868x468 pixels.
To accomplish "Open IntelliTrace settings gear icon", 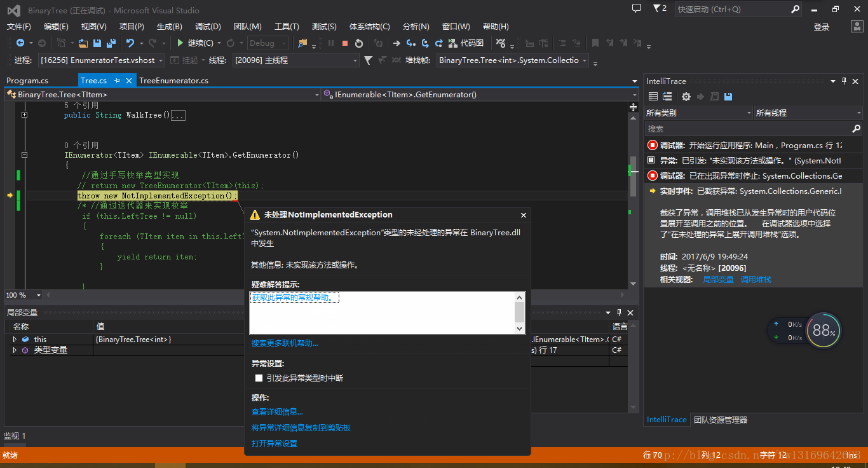I will click(686, 97).
